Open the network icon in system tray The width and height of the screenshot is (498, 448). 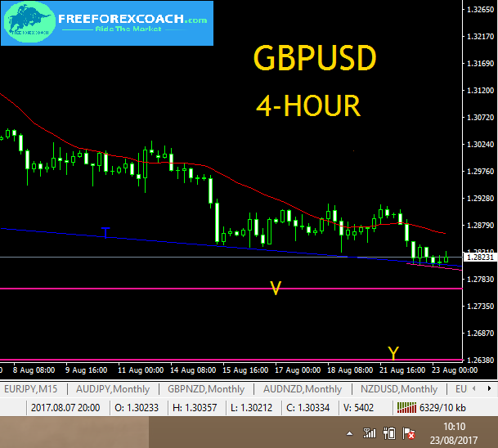370,432
